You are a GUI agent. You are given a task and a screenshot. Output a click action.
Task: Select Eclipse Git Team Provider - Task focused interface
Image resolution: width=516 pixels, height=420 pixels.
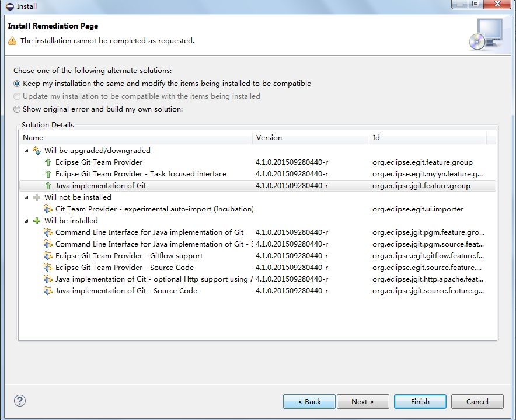(257, 174)
